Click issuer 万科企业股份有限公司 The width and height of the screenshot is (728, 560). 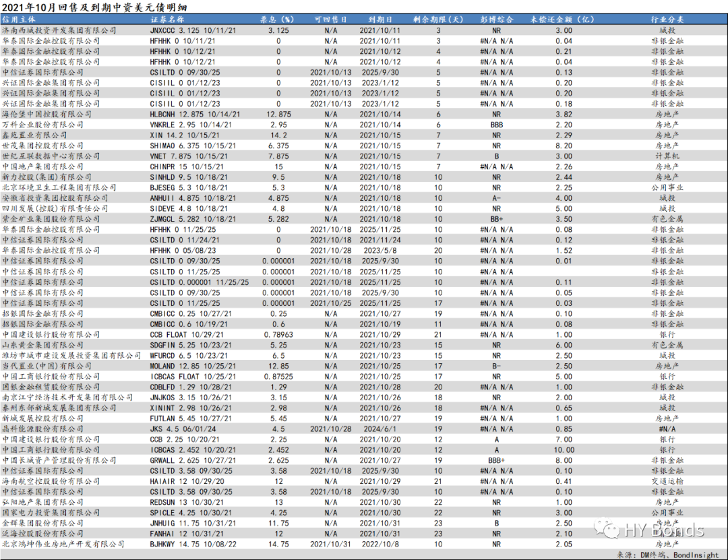click(42, 125)
